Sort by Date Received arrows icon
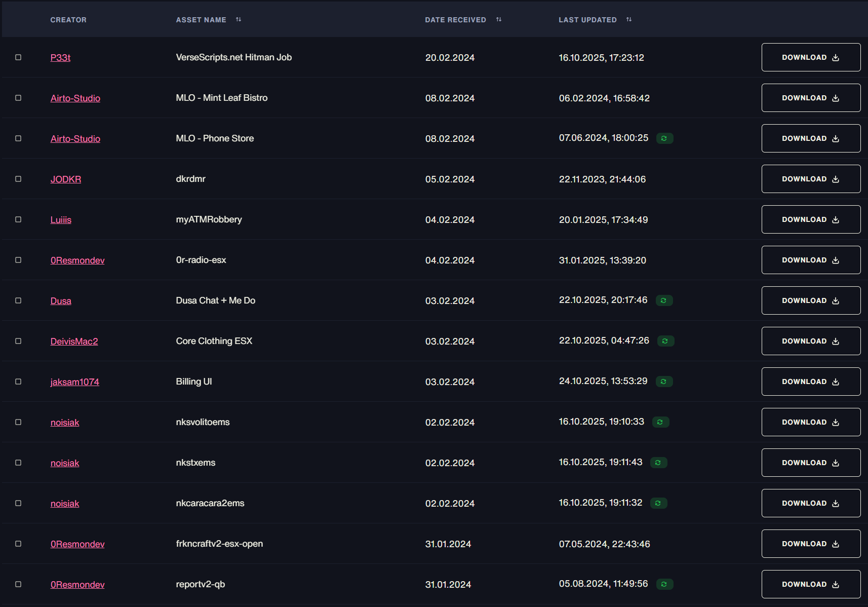Screen dimensions: 868x607 (x=499, y=20)
